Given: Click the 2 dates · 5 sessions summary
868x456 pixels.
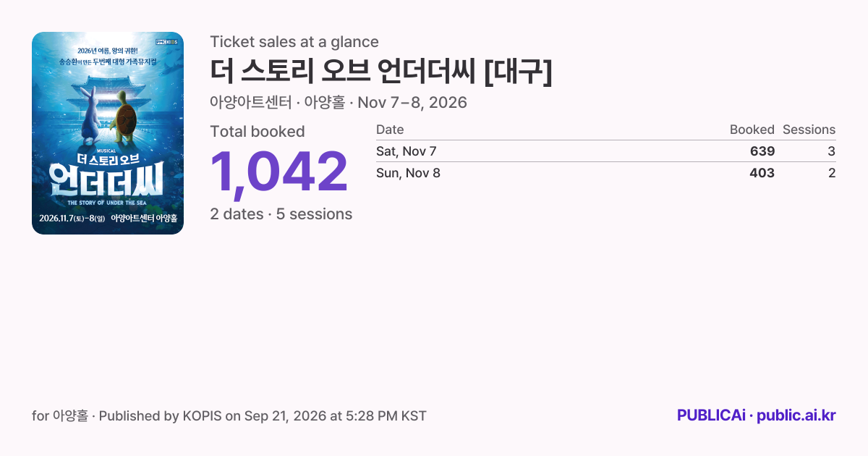Looking at the screenshot, I should (281, 214).
